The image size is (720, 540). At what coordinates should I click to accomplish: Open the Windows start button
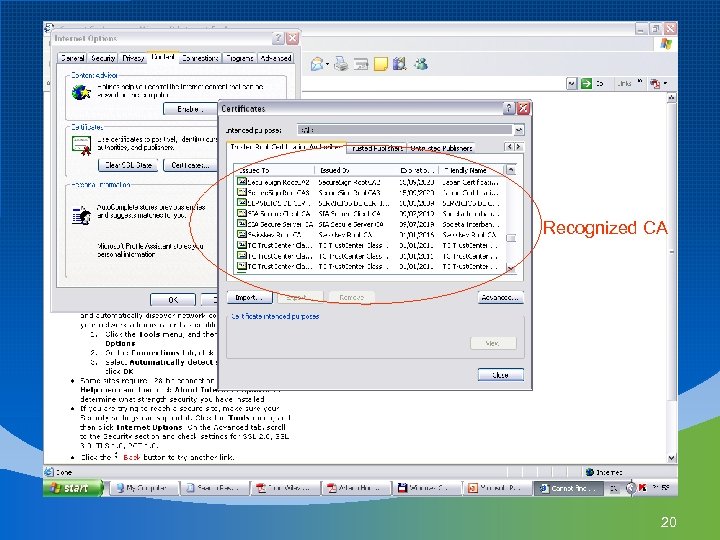pos(73,488)
